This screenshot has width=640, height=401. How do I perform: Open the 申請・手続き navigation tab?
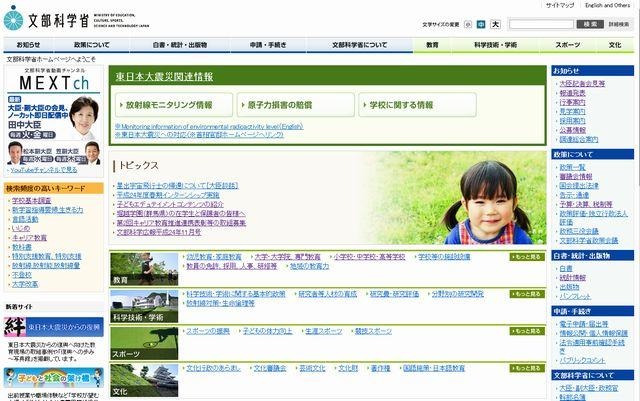point(268,45)
